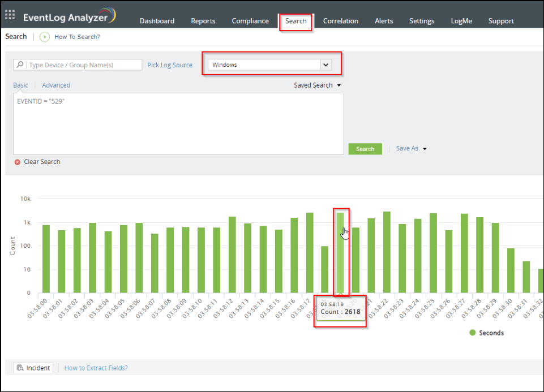
Task: Click the search query text area
Action: click(x=178, y=123)
